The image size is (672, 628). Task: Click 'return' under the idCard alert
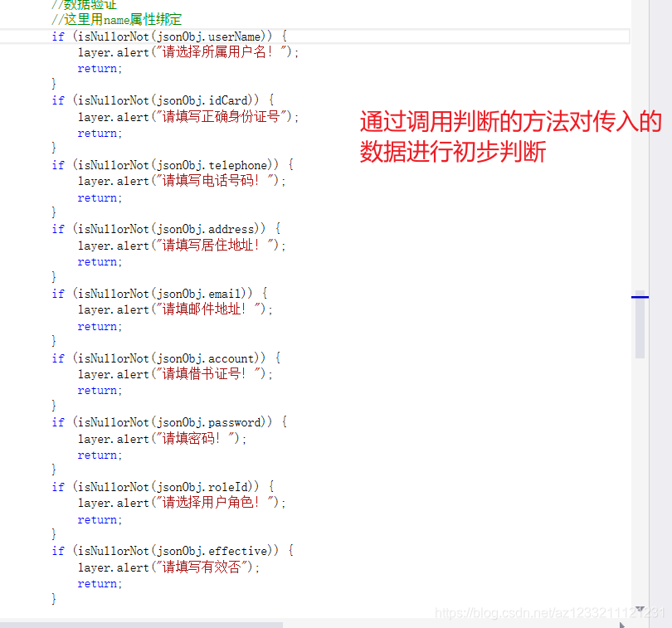97,134
